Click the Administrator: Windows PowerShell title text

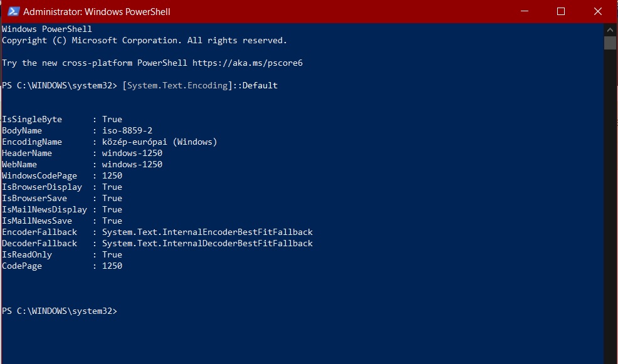97,12
